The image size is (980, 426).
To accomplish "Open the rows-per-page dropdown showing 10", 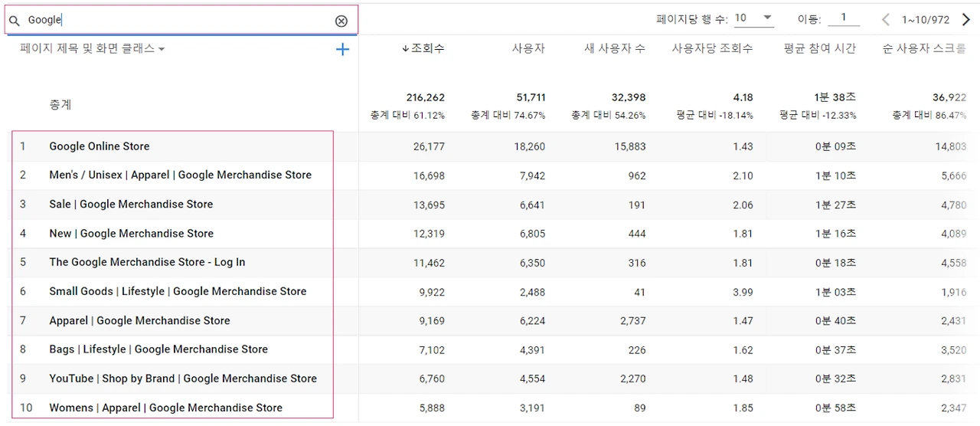I will 753,18.
